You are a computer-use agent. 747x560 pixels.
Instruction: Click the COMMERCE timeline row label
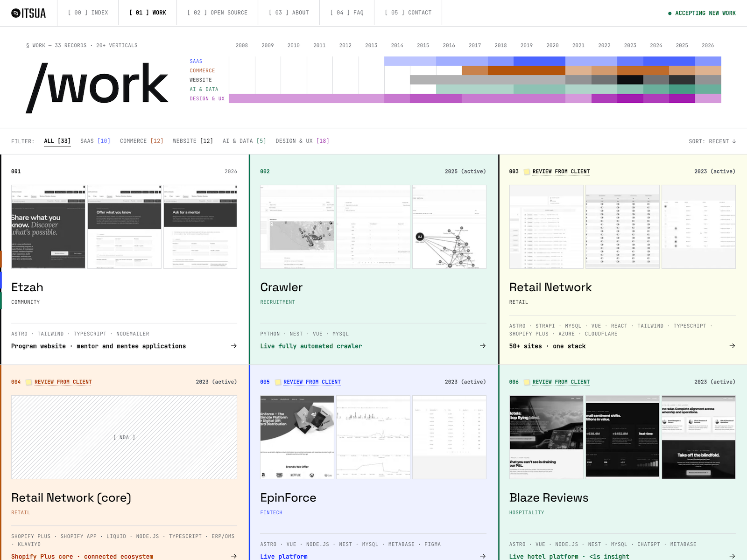coord(202,71)
